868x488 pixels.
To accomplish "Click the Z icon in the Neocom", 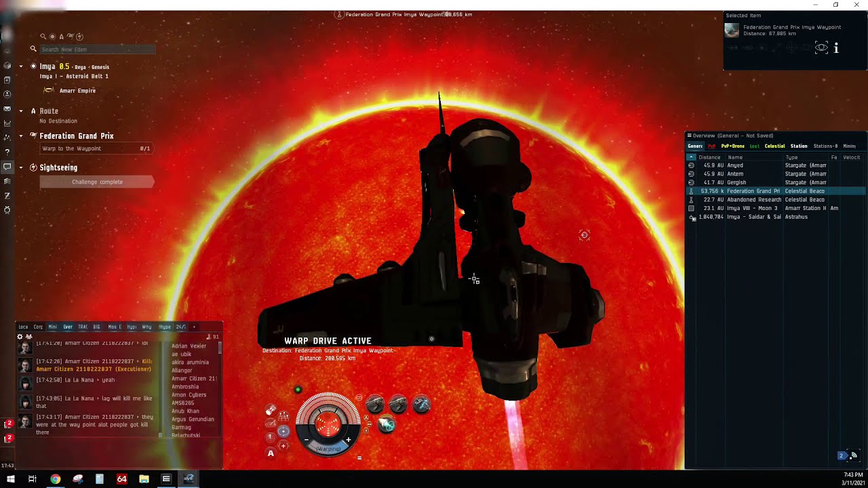I will [7, 196].
